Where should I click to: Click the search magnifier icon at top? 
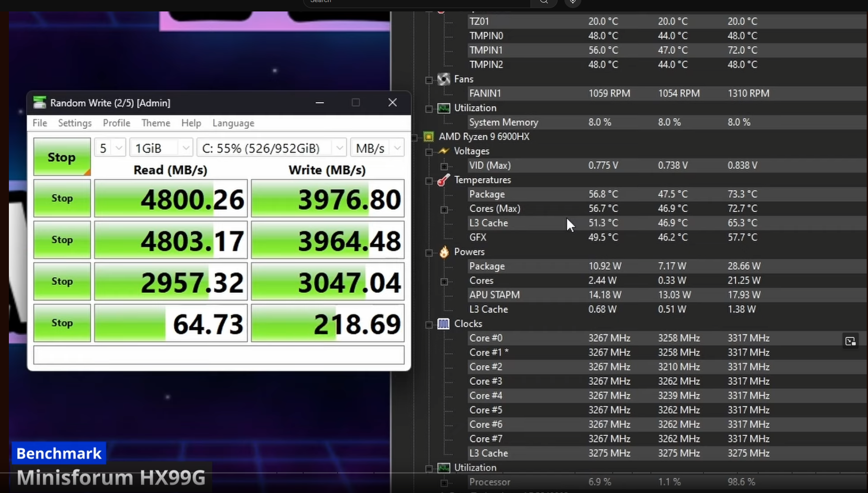[x=544, y=2]
